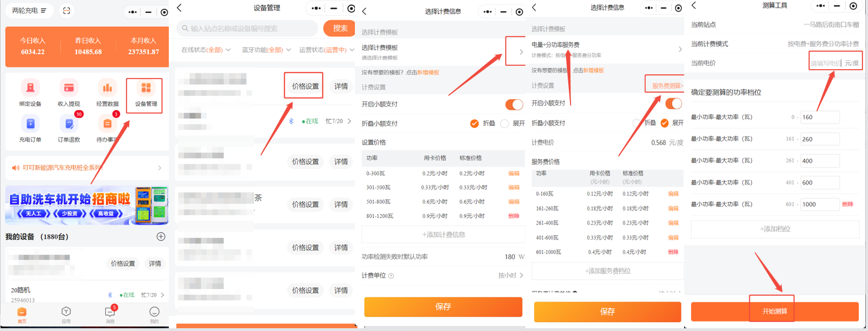Click the 开始测算 button
The image size is (868, 331).
tap(774, 311)
